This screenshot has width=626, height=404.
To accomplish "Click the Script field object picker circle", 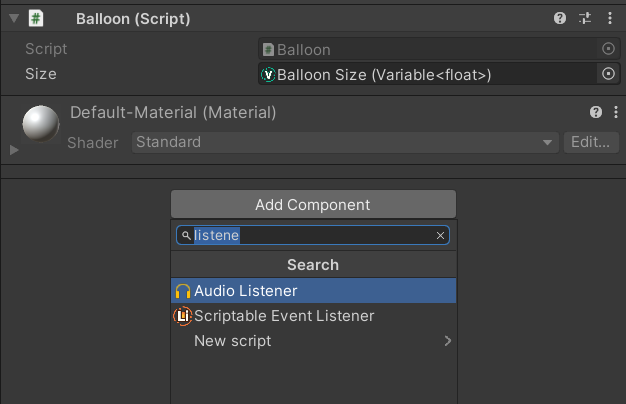I will click(608, 49).
